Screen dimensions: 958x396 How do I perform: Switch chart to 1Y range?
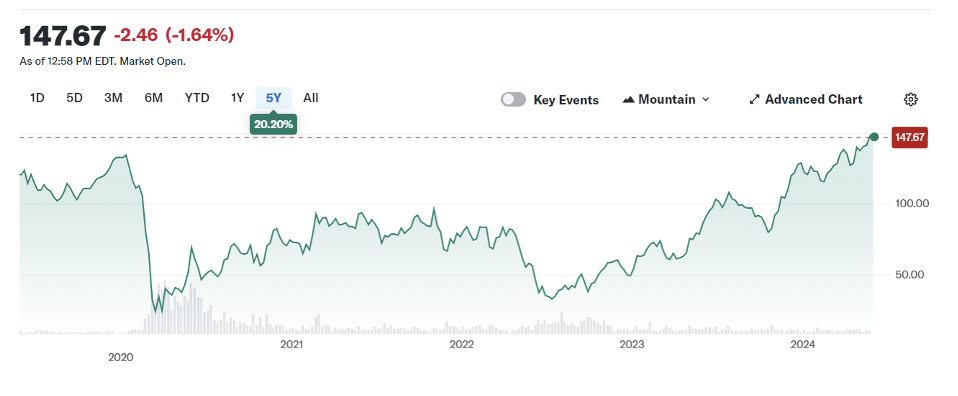point(237,98)
